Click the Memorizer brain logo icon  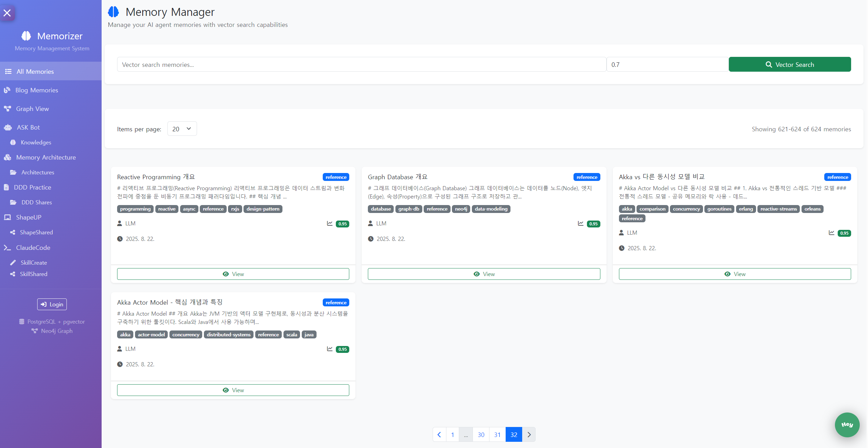[26, 36]
